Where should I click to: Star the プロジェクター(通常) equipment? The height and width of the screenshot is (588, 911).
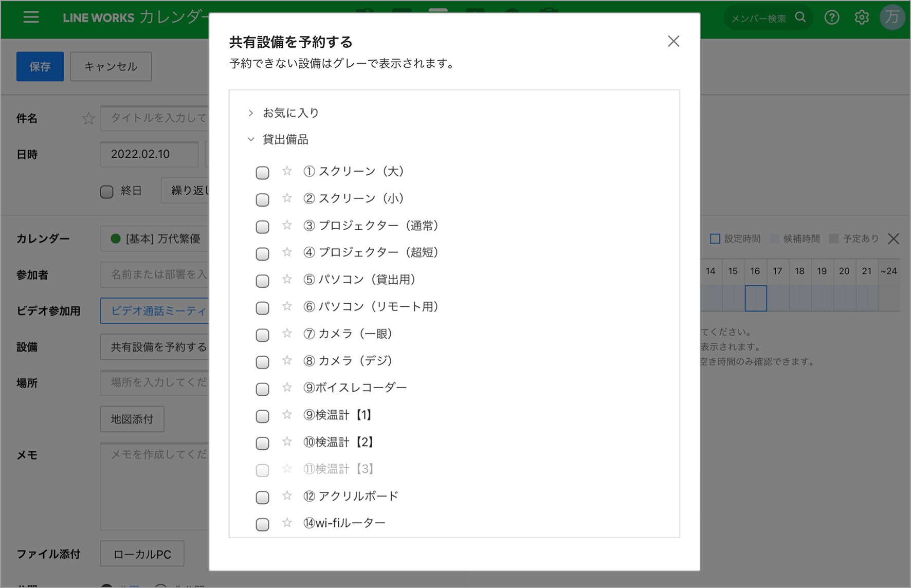[x=287, y=225]
